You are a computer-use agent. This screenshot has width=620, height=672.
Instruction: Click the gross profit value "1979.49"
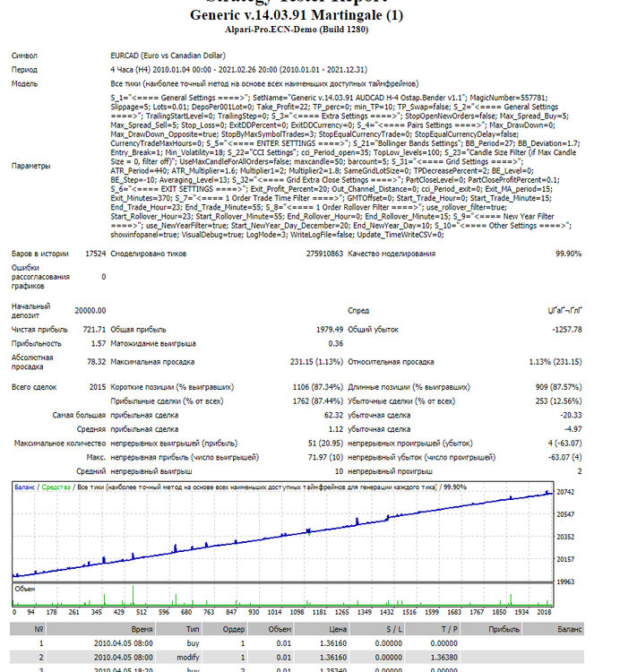click(x=330, y=330)
